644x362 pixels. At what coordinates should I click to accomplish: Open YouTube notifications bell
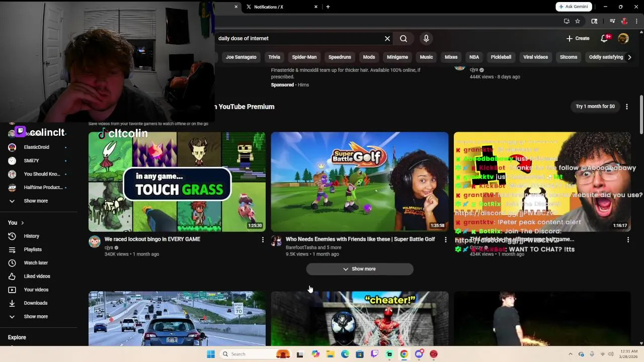(x=605, y=38)
